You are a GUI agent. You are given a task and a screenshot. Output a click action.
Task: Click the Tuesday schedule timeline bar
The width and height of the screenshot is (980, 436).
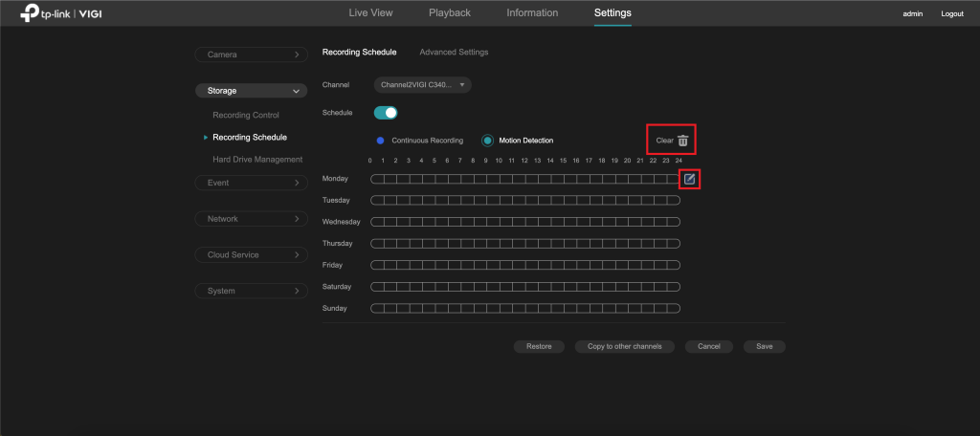coord(525,201)
